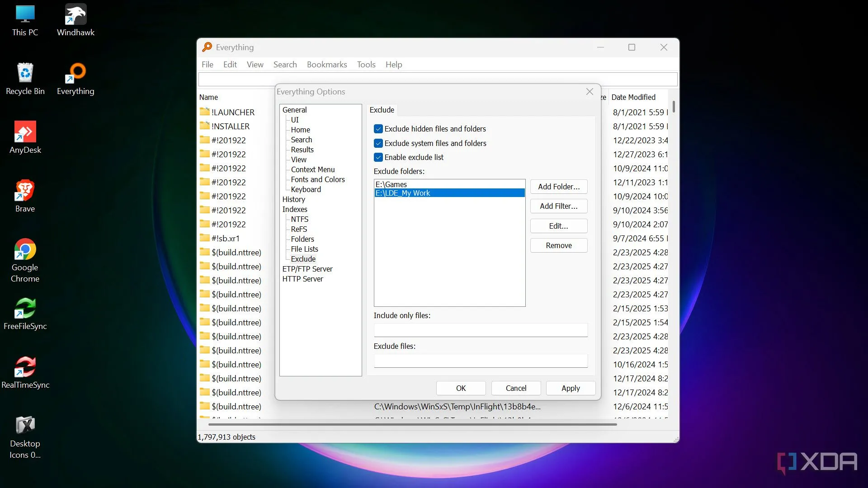Viewport: 868px width, 488px height.
Task: Click the Add Folder... button
Action: (x=559, y=187)
